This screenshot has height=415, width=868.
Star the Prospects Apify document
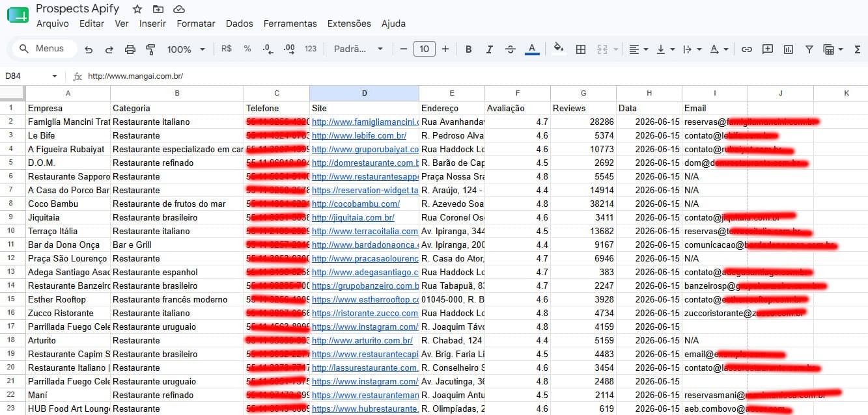(137, 9)
